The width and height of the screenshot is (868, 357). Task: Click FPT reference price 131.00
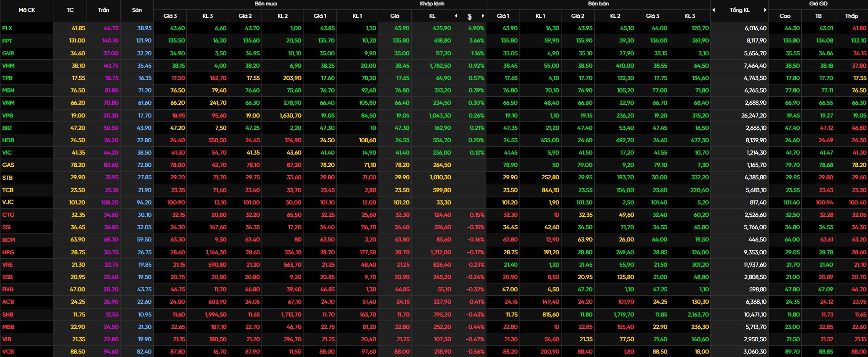(77, 40)
